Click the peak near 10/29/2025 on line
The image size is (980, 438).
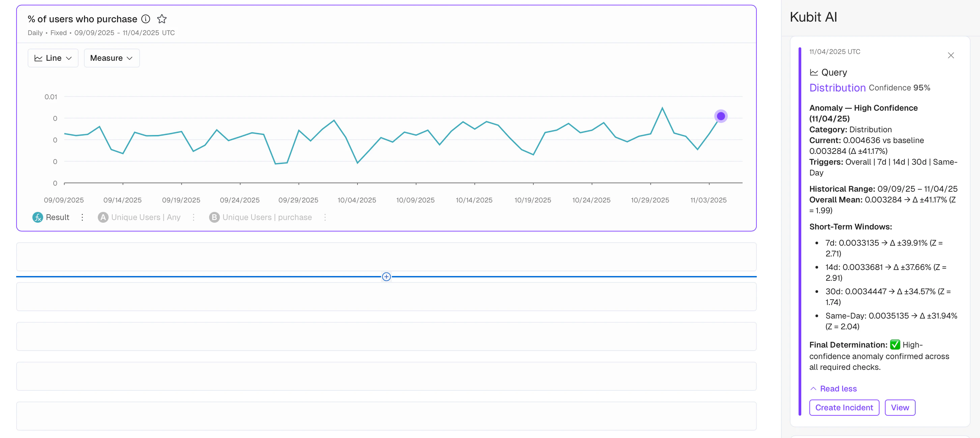tap(662, 108)
